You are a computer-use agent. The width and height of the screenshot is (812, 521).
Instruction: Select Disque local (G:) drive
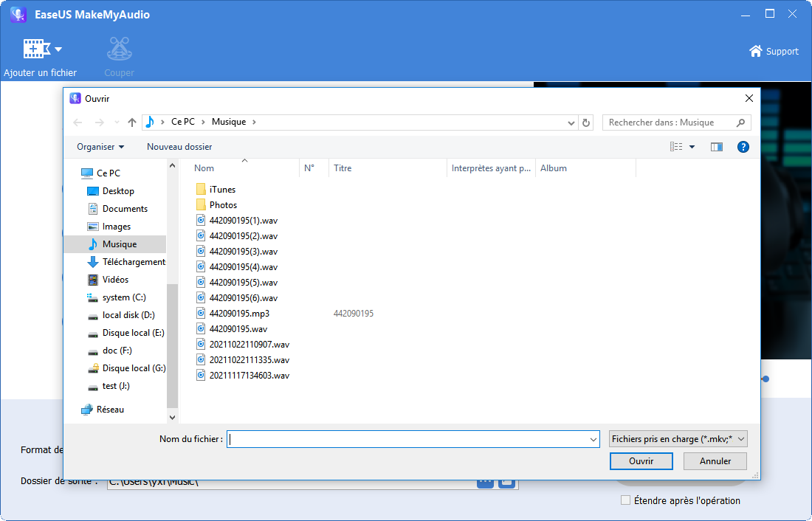(x=126, y=368)
